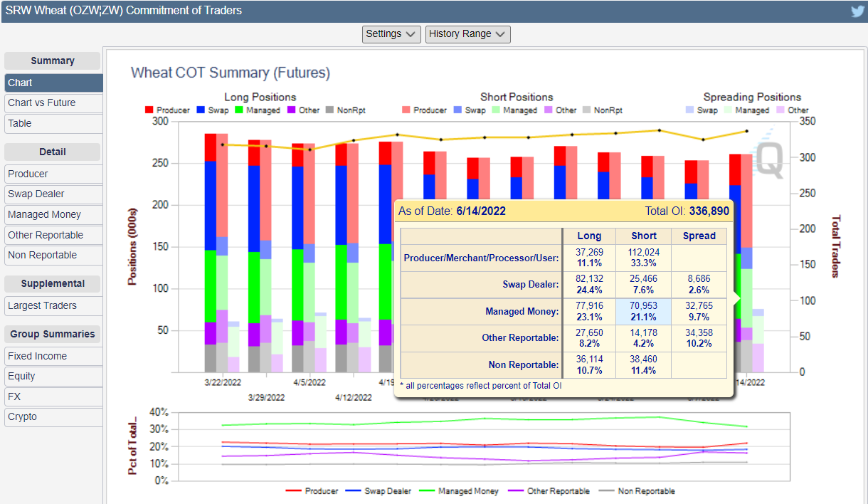Toggle Managed Money line in bottom legend
This screenshot has height=504, width=868.
pyautogui.click(x=428, y=491)
